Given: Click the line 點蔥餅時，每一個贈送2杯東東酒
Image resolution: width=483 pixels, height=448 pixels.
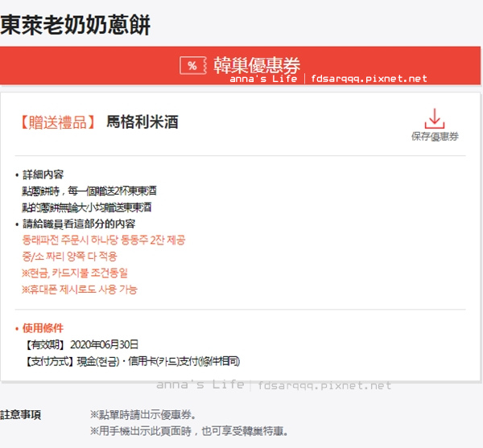Looking at the screenshot, I should pos(89,191).
